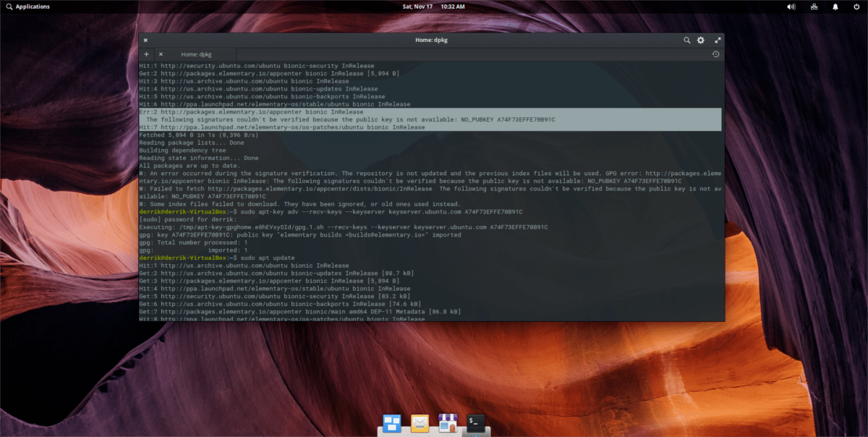
Task: Open AppCenter store from the dock
Action: [448, 422]
